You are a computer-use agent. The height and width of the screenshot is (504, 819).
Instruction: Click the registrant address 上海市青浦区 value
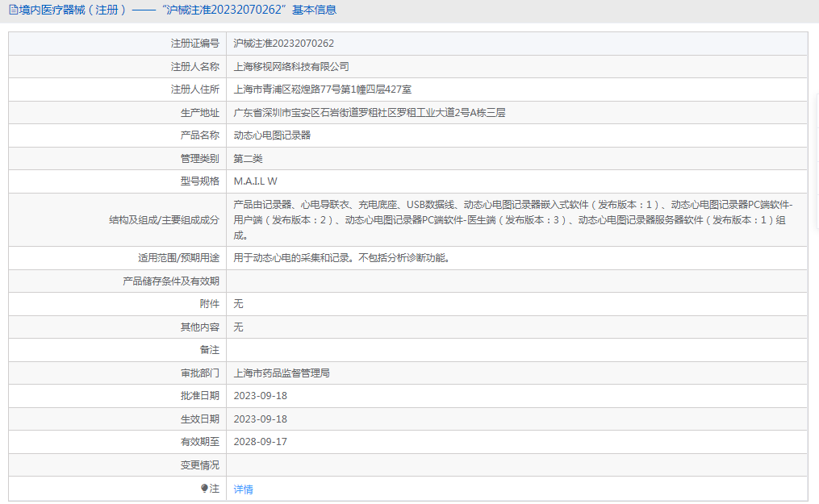(323, 90)
